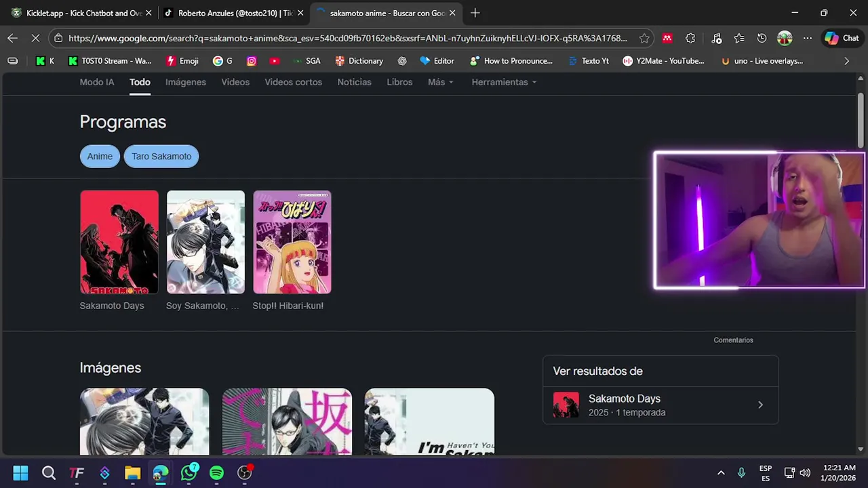Screen dimensions: 868x488
Task: Expand the Herramientas dropdown
Action: [x=504, y=82]
